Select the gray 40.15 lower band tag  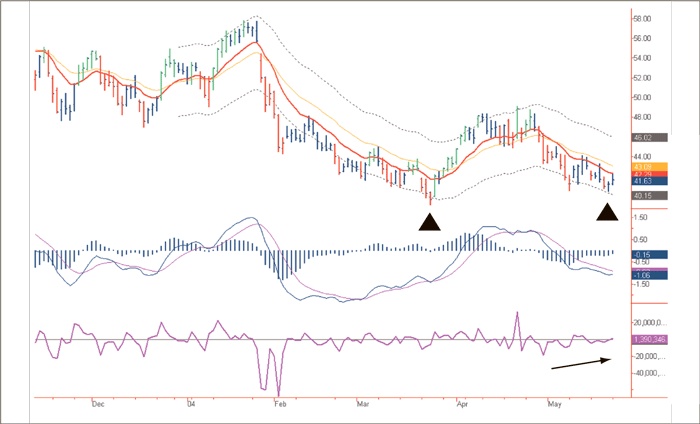pos(649,196)
